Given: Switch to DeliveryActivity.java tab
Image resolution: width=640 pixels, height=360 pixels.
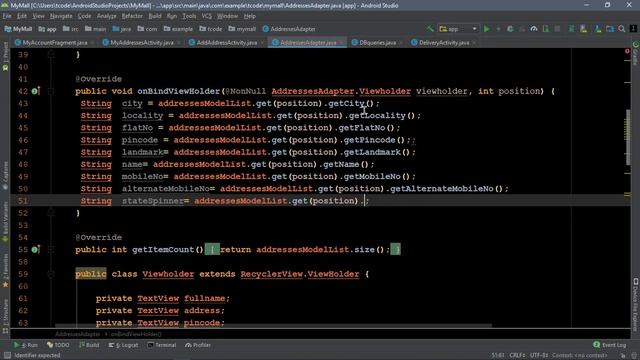Looking at the screenshot, I should point(444,42).
